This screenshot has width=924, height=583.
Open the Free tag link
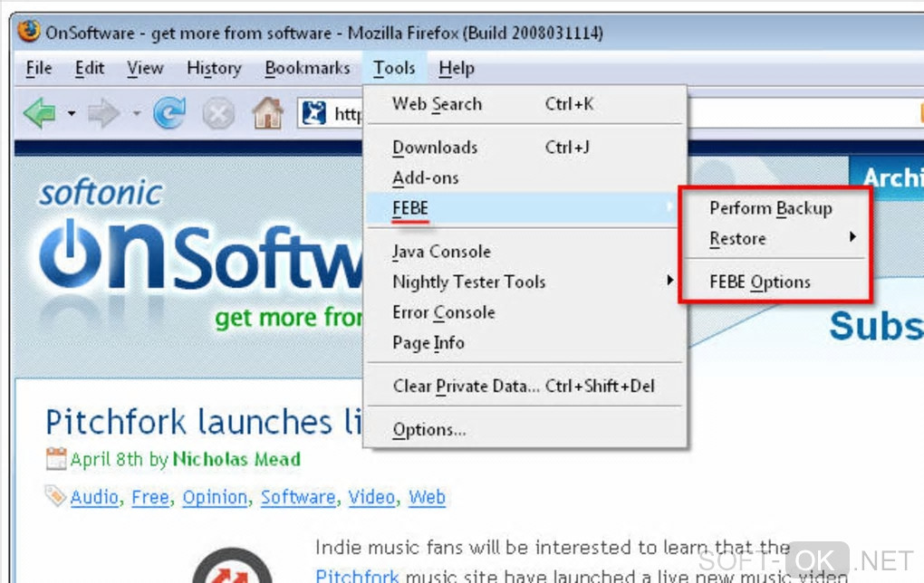150,497
